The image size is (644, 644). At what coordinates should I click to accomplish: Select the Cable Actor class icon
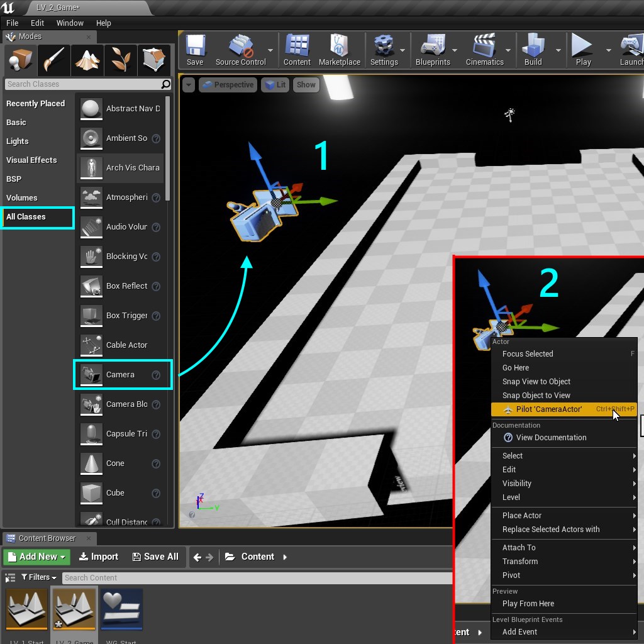coord(91,345)
